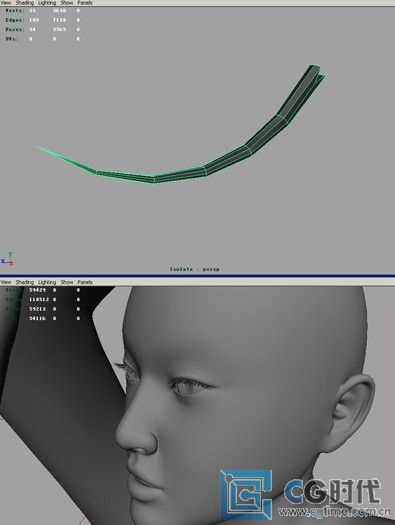
Task: Open the Shading menu in the lower viewport
Action: click(x=25, y=282)
